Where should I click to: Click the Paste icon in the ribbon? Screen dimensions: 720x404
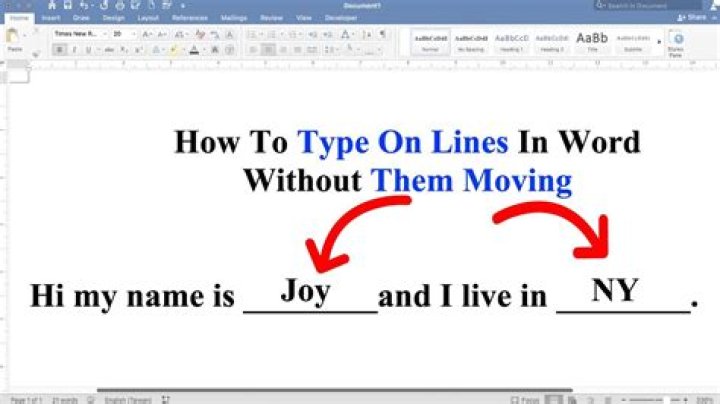pyautogui.click(x=13, y=38)
